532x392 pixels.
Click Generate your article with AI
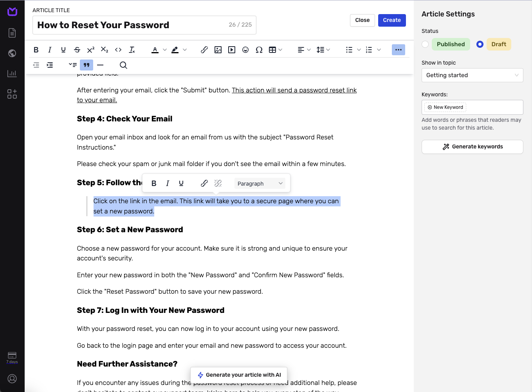tap(239, 375)
